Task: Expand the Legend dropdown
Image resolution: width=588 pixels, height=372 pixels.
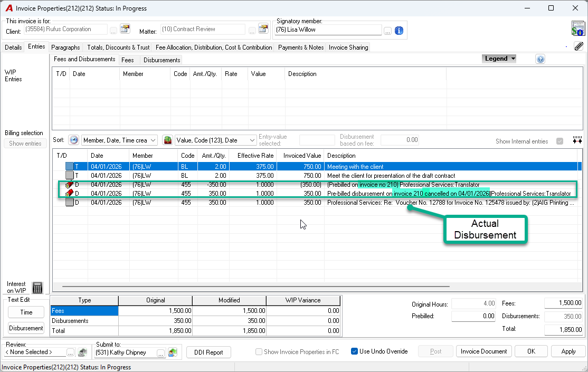Action: (x=499, y=59)
